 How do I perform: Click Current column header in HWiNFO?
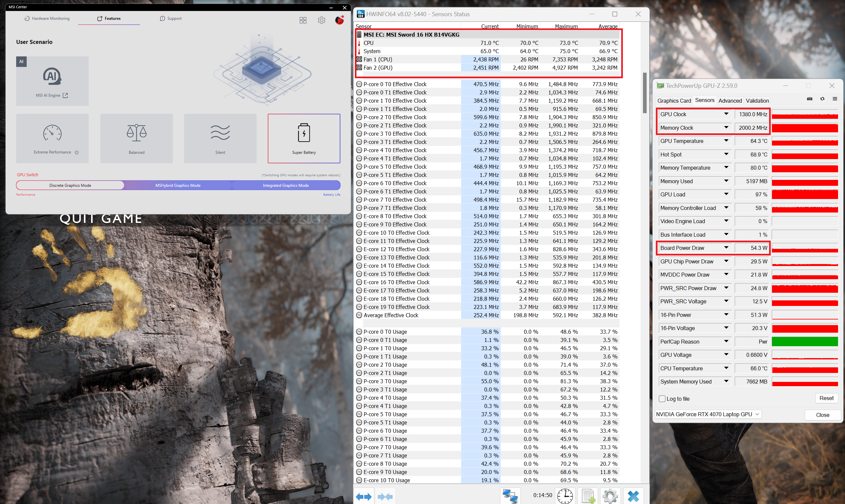(x=490, y=26)
